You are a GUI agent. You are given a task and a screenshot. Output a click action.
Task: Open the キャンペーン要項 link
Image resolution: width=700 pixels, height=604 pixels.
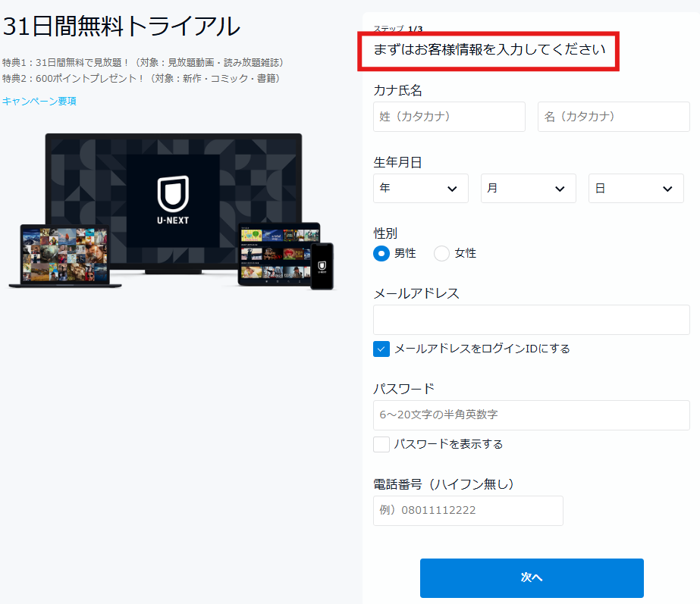click(39, 101)
